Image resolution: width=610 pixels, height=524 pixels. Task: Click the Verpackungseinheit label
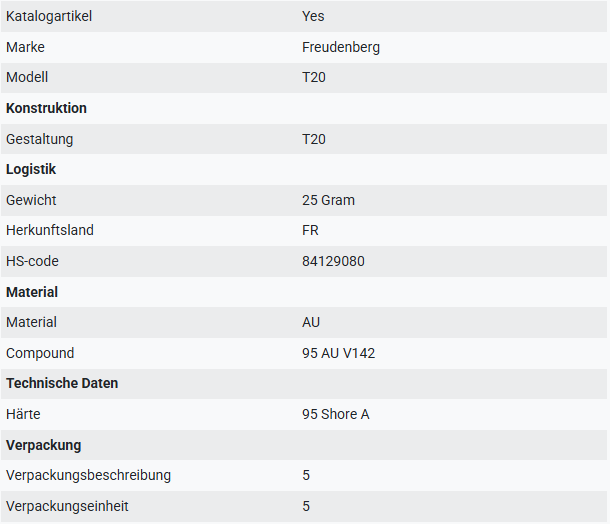click(67, 506)
